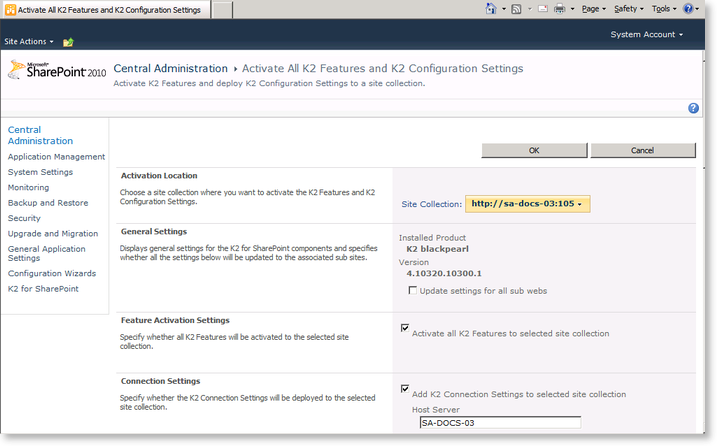Open General Application Settings
The width and height of the screenshot is (717, 446).
(x=47, y=253)
